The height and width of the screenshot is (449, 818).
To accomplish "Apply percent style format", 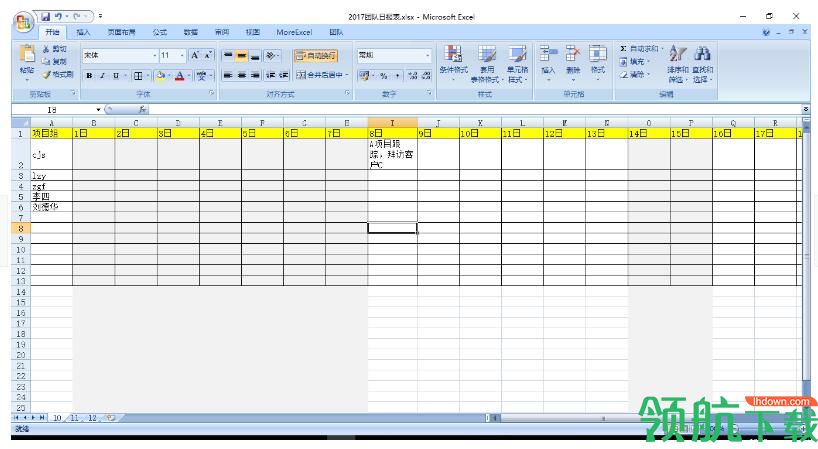I will pyautogui.click(x=384, y=76).
